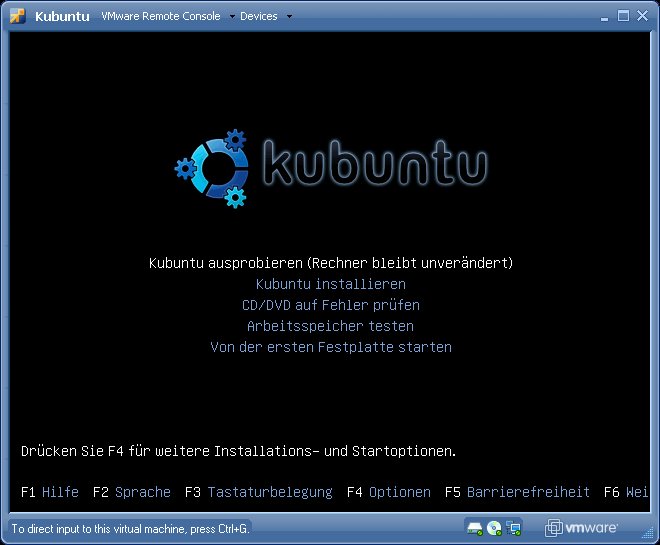Open F1 Hilfe help option

[x=50, y=492]
